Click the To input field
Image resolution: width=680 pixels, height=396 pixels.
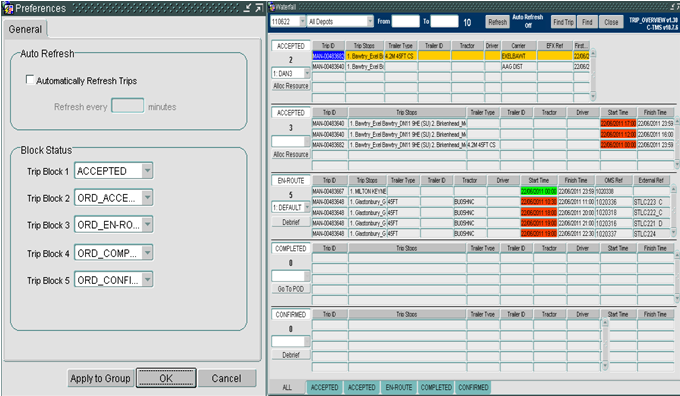click(445, 21)
